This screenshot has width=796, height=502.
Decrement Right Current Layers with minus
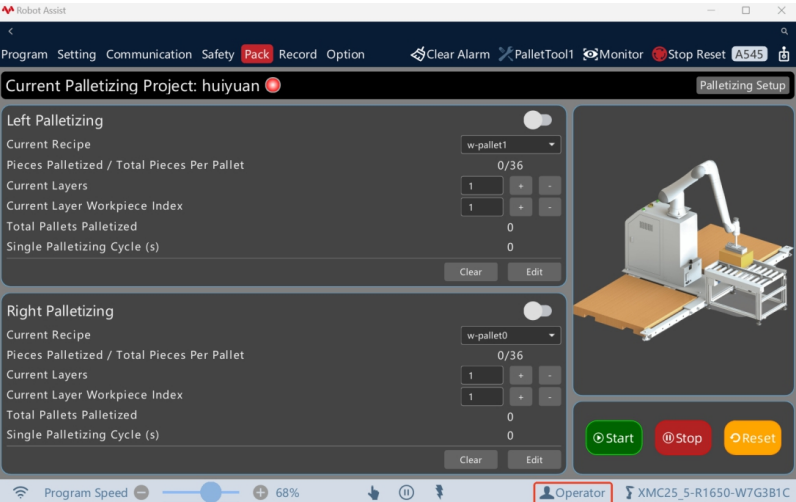(x=549, y=376)
